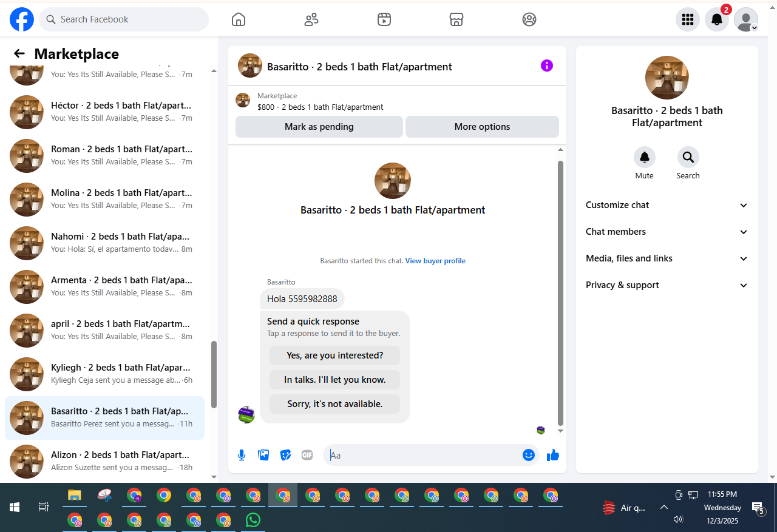Click the taskbar clock showing 11:55 PM
Screen dimensions: 777x532
[722, 494]
